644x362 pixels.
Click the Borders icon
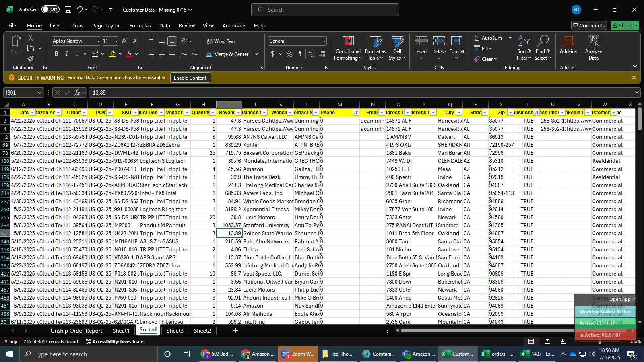[x=95, y=54]
